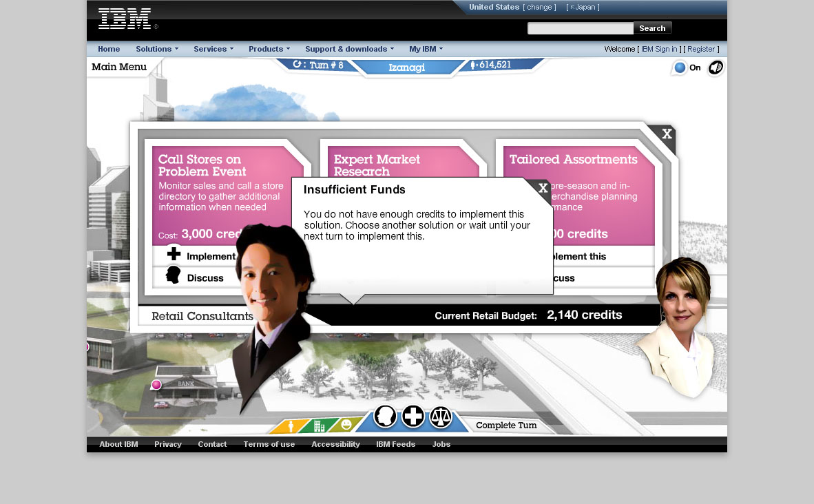Click the Turn # 8 indicator
The height and width of the screenshot is (504, 814).
[x=318, y=65]
